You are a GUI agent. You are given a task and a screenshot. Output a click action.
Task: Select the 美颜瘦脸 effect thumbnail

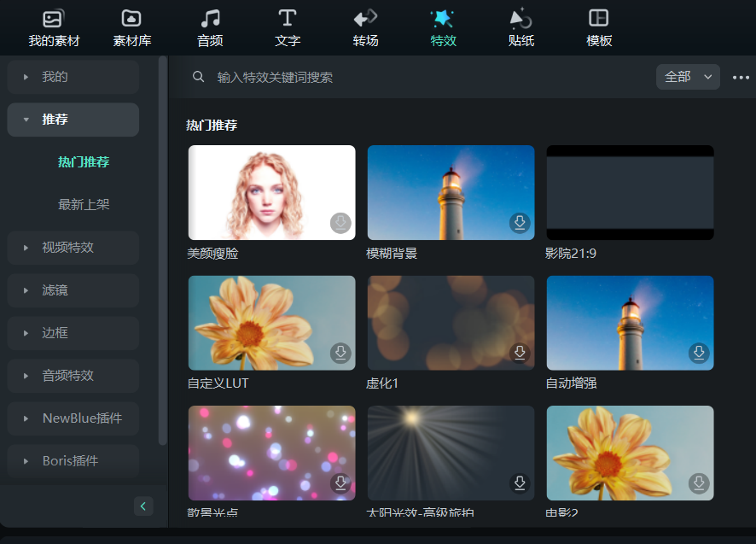(x=271, y=192)
